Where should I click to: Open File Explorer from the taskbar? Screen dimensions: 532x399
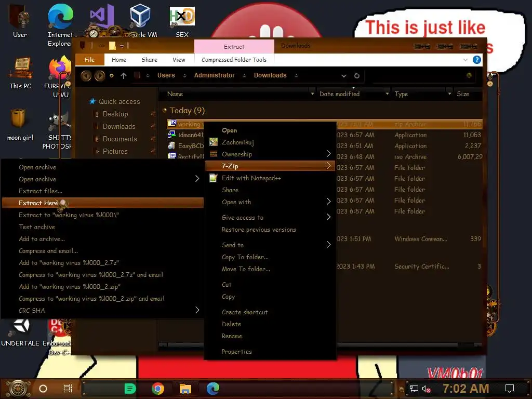click(x=185, y=389)
